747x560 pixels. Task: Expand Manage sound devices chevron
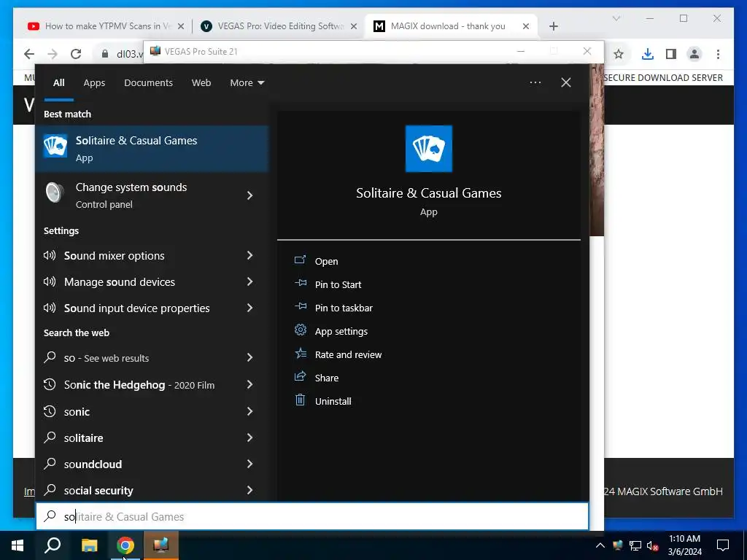(249, 282)
